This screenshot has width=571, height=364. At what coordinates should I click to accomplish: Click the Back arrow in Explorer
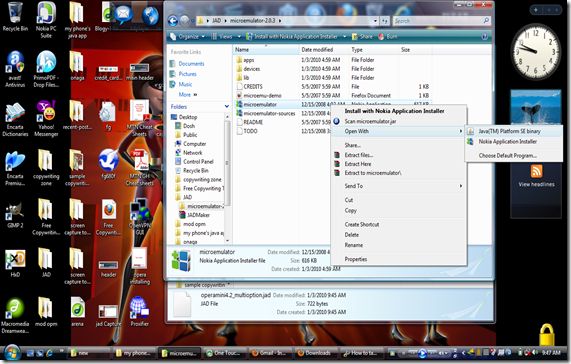(x=173, y=21)
